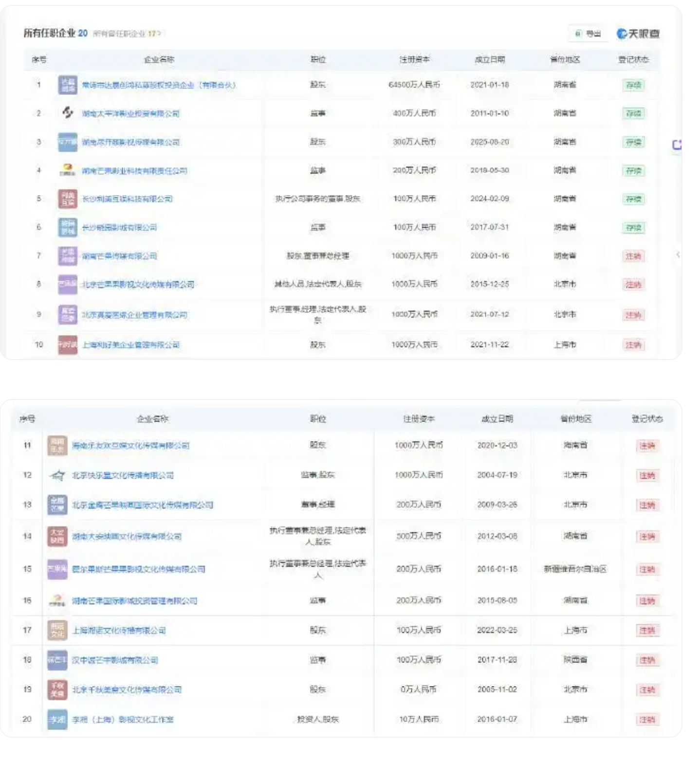Screen dimensions: 700x760
Task: Click 注销 status badge in row 7
Action: click(633, 256)
